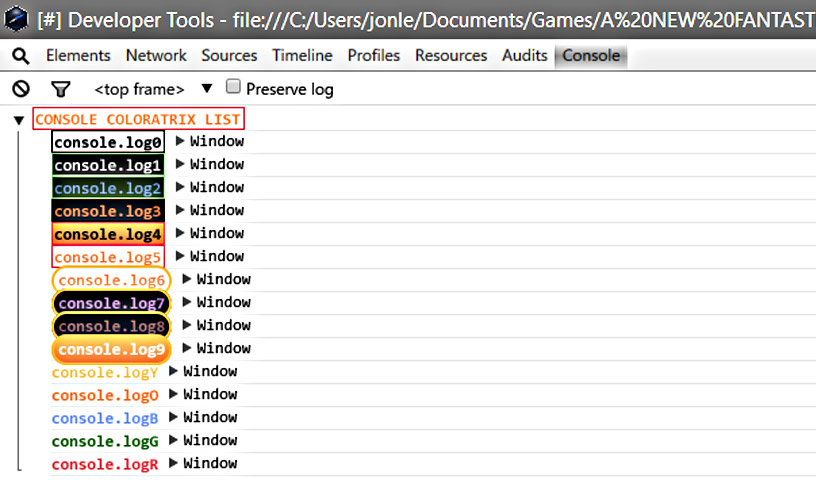Expand the Window object next to console.logG
816x480 pixels.
[x=173, y=439]
